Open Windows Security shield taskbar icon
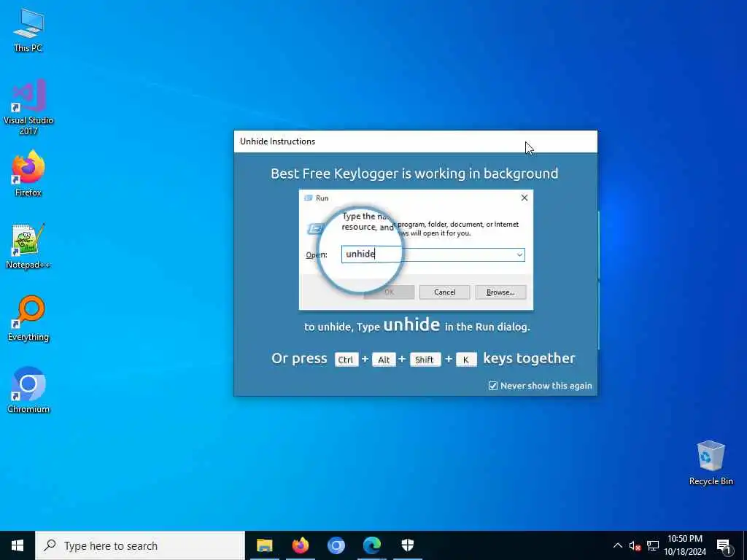The height and width of the screenshot is (560, 747). click(408, 545)
